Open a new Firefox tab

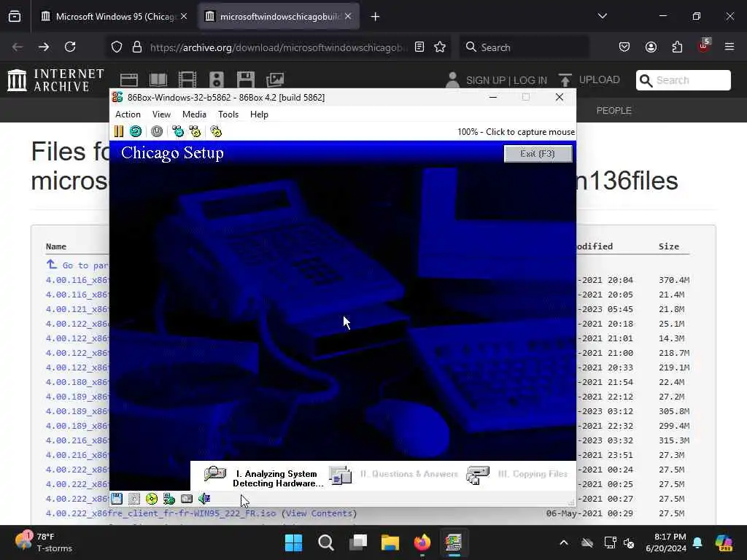pos(375,17)
